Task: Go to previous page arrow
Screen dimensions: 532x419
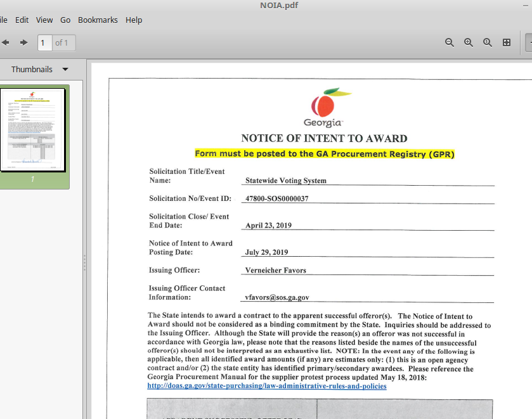Action: tap(5, 42)
